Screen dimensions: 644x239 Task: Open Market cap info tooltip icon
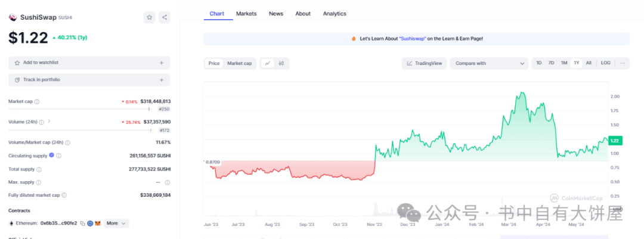(x=37, y=101)
